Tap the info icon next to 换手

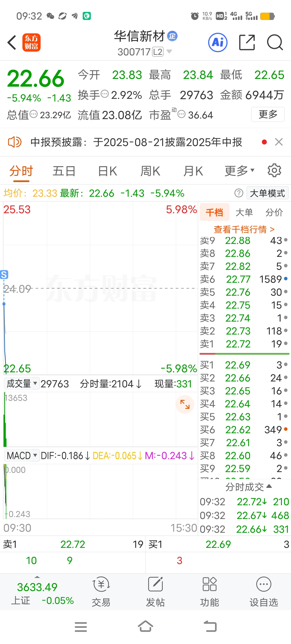point(105,94)
